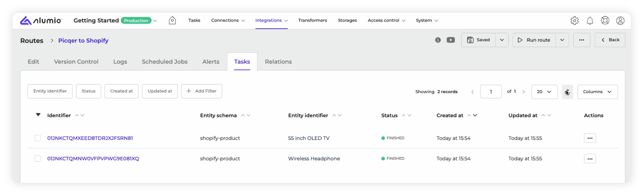Open the home dashboard icon
This screenshot has width=644, height=196.
pos(172,20)
